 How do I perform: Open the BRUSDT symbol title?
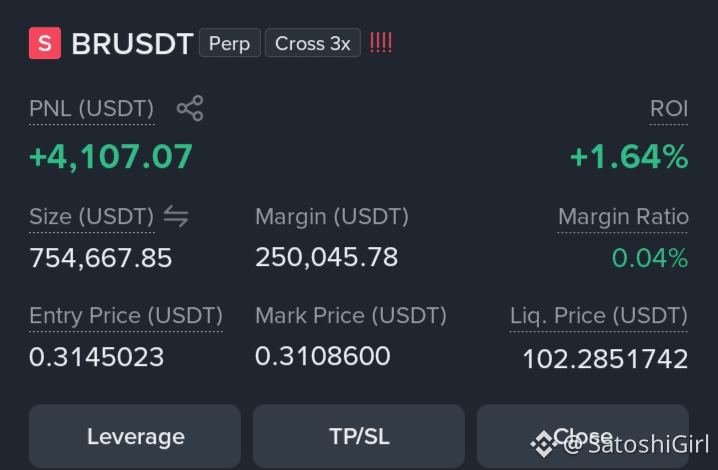132,44
